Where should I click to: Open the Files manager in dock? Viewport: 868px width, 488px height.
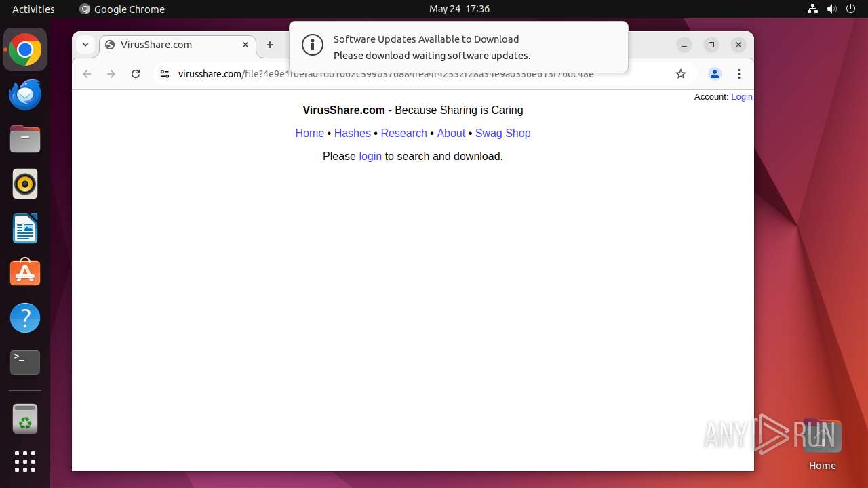[25, 140]
